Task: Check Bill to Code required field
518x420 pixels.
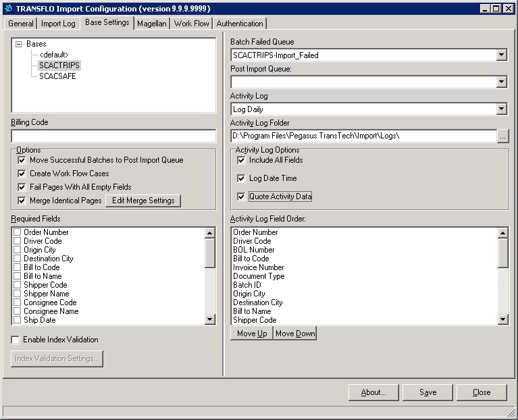Action: 17,267
